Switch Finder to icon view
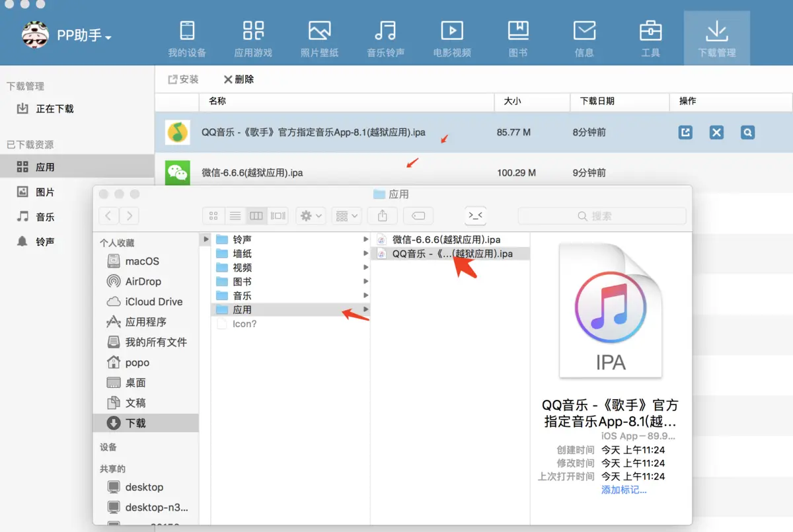 point(213,215)
